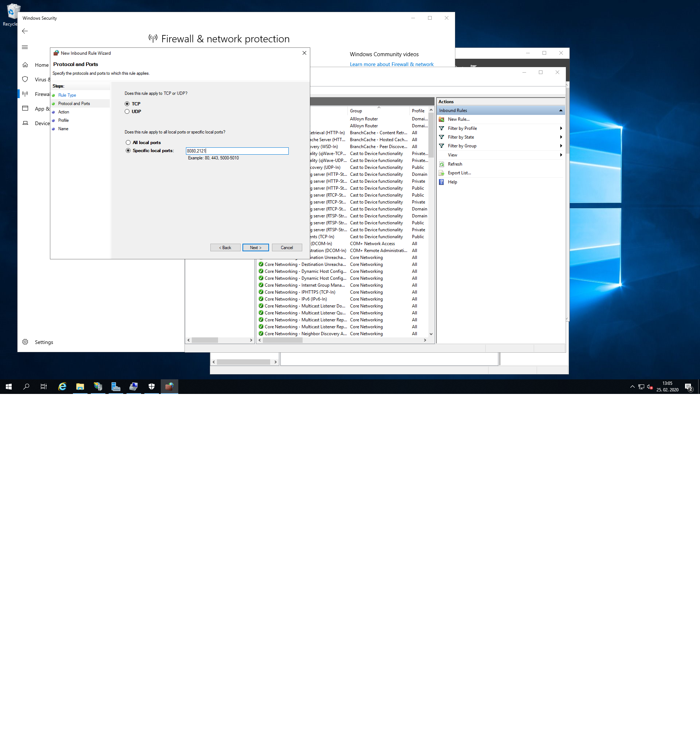Choose the Specific local ports option
This screenshot has height=747, width=700.
click(x=128, y=151)
